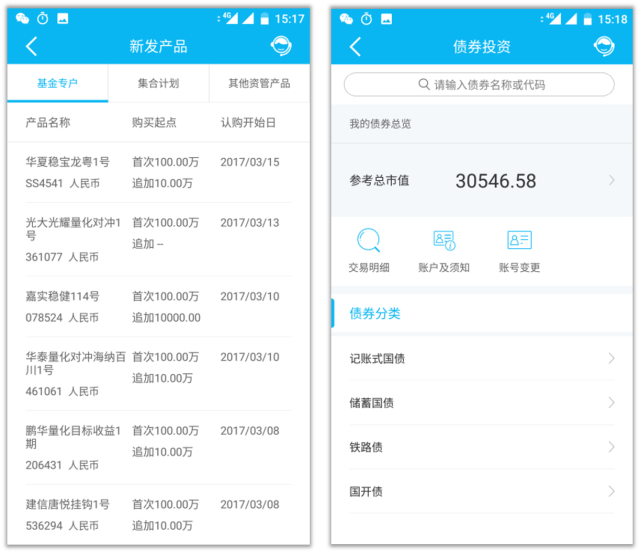Expand 参考总市值 details chevron
This screenshot has height=553, width=640.
pos(611,180)
